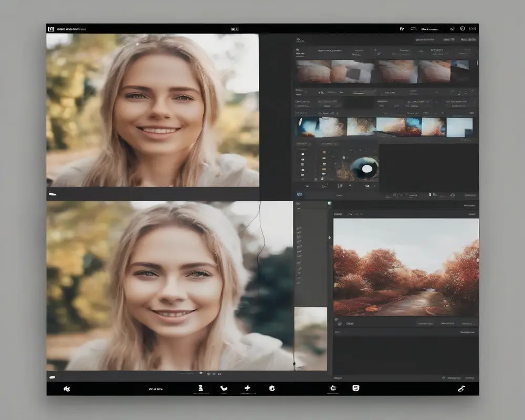Toggle the blue icon at the panel's bottom-left corner
This screenshot has height=420, width=525.
[x=300, y=194]
